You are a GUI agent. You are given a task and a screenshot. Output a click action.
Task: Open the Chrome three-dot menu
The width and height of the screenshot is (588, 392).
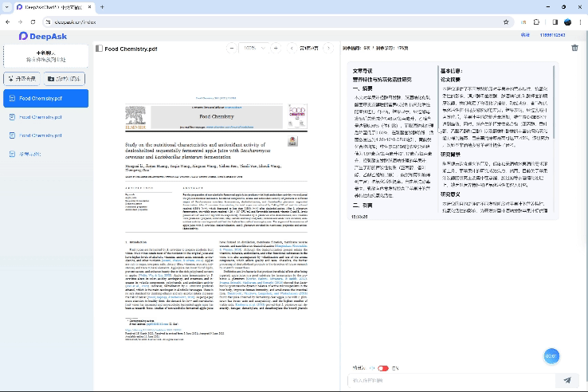click(x=580, y=22)
